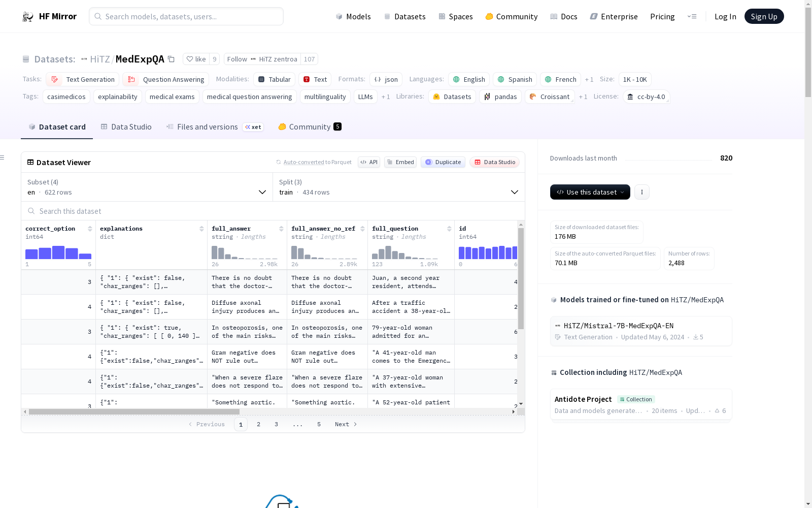Viewport: 812px width, 508px height.
Task: Open the API button in Dataset Viewer
Action: click(369, 163)
